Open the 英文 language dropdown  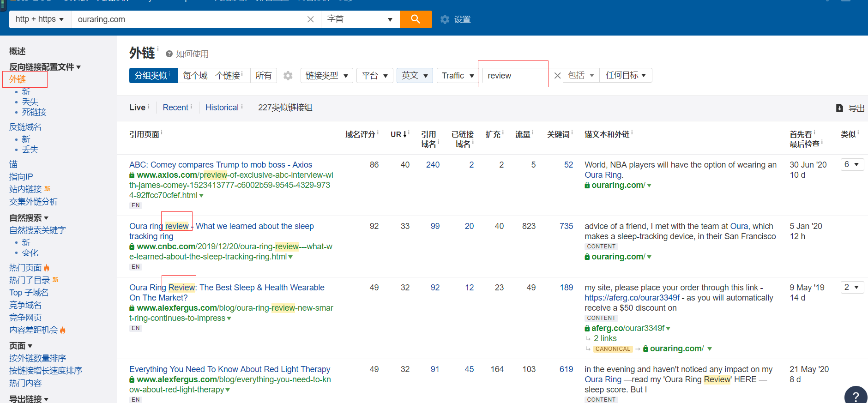(415, 76)
